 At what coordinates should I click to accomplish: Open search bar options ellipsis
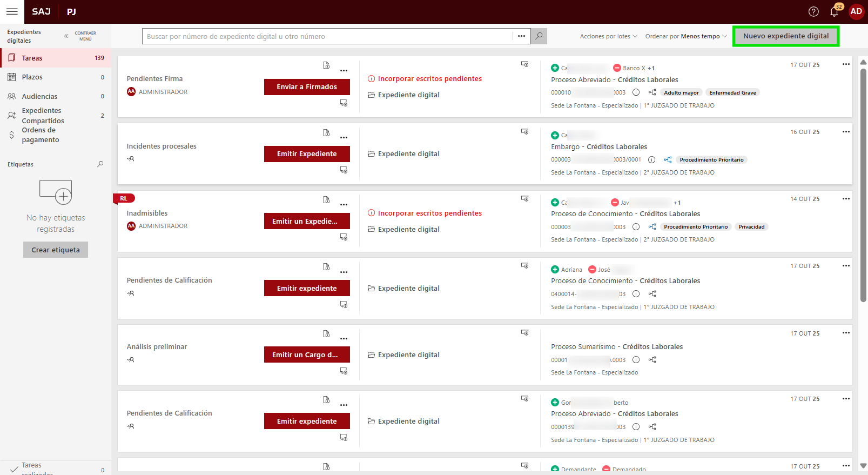click(521, 36)
